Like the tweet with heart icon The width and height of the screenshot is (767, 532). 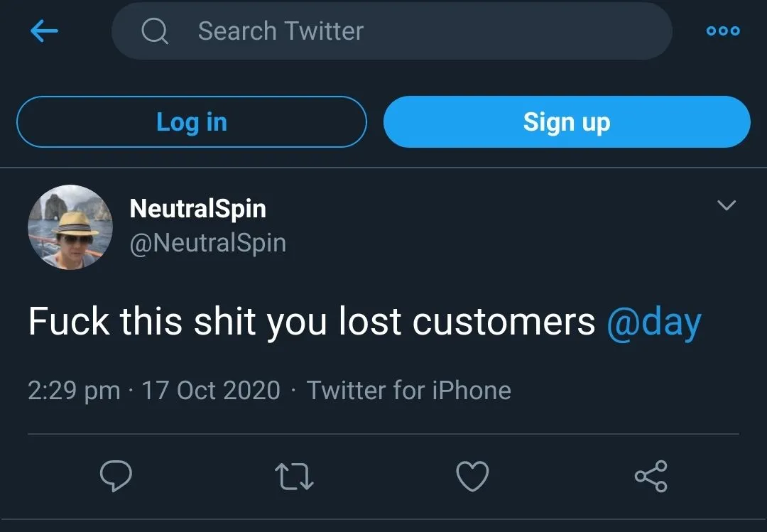tap(472, 477)
